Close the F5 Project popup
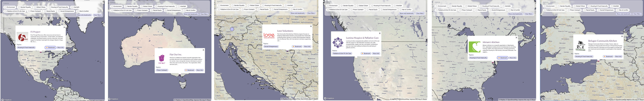 pyautogui.click(x=64, y=27)
